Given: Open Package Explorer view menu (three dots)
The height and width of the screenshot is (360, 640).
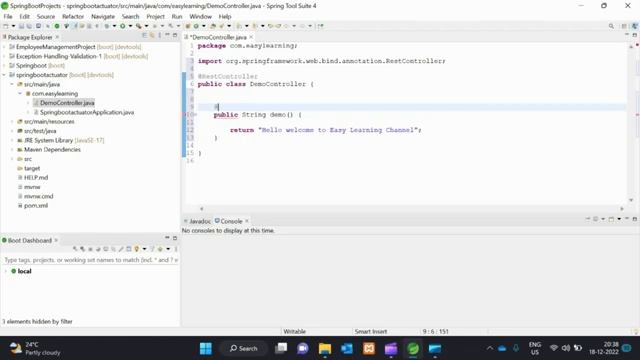Looking at the screenshot, I should pyautogui.click(x=160, y=36).
